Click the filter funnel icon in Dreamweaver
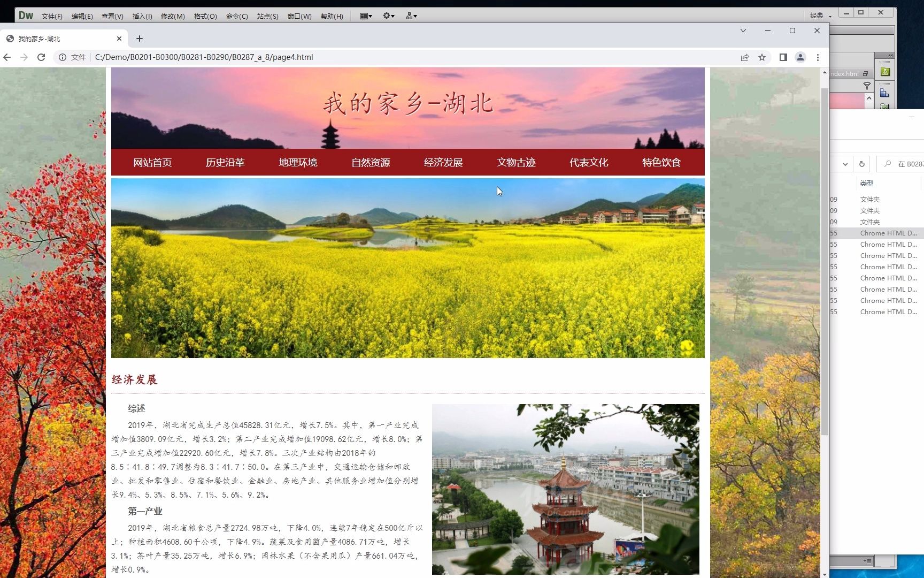This screenshot has width=924, height=578. (x=867, y=86)
